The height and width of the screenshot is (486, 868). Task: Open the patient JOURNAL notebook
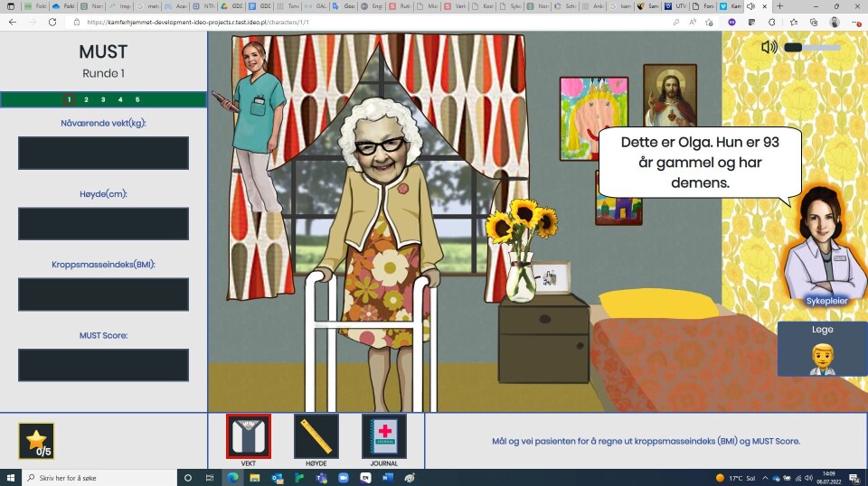click(x=383, y=437)
